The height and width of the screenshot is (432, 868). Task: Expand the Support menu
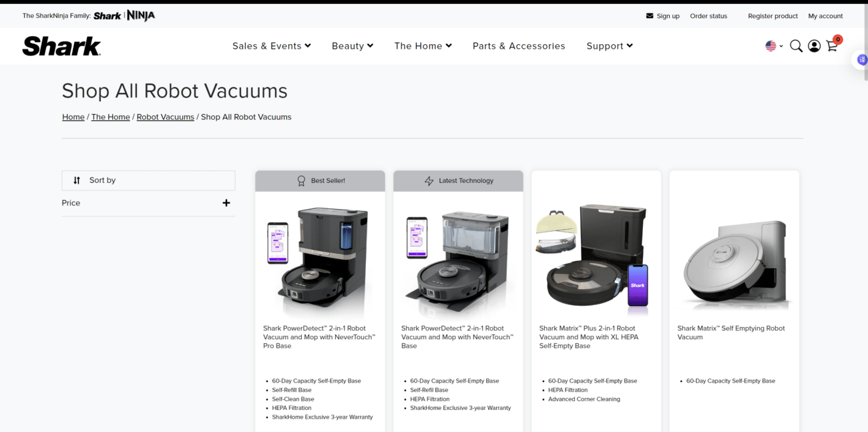[609, 46]
